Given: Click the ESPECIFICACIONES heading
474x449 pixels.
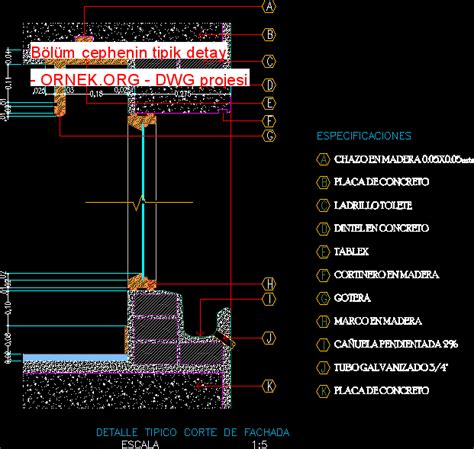Looking at the screenshot, I should tap(364, 136).
